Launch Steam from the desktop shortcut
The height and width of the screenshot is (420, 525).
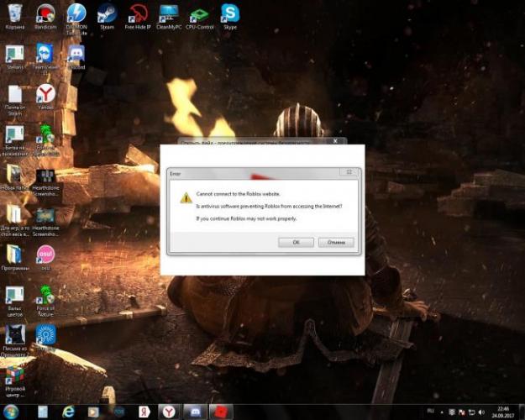pos(108,16)
